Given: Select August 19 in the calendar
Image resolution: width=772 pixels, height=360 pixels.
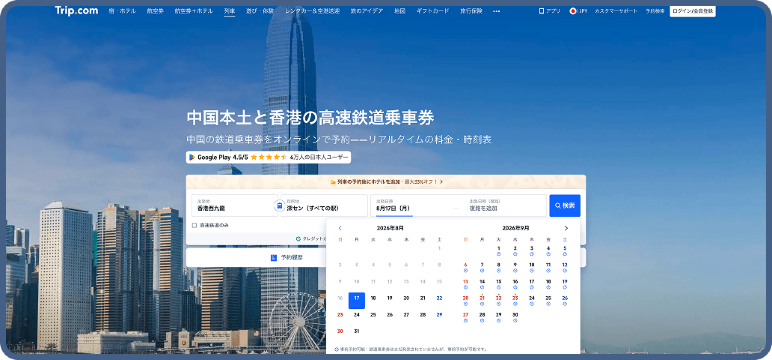Looking at the screenshot, I should [389, 298].
